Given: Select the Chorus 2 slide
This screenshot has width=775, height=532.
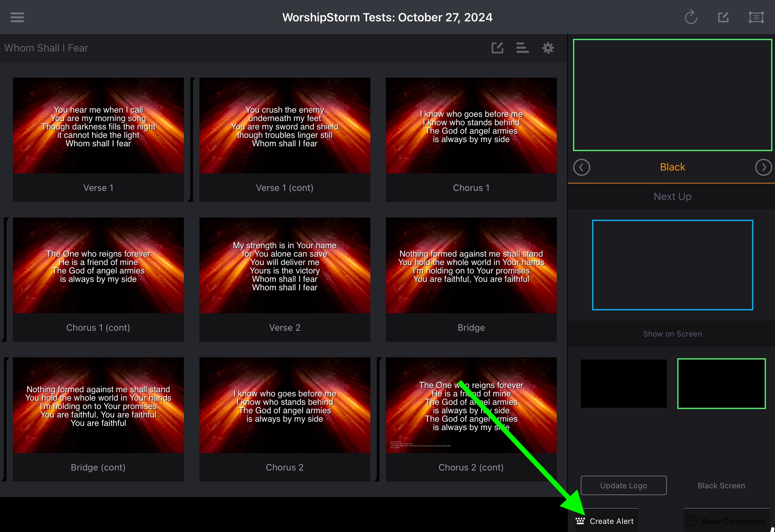Looking at the screenshot, I should [285, 419].
